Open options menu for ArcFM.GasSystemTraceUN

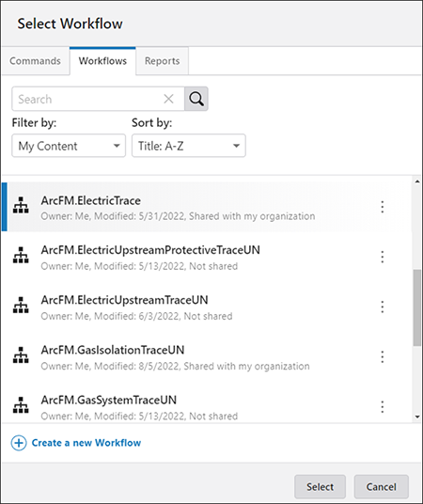[x=383, y=407]
